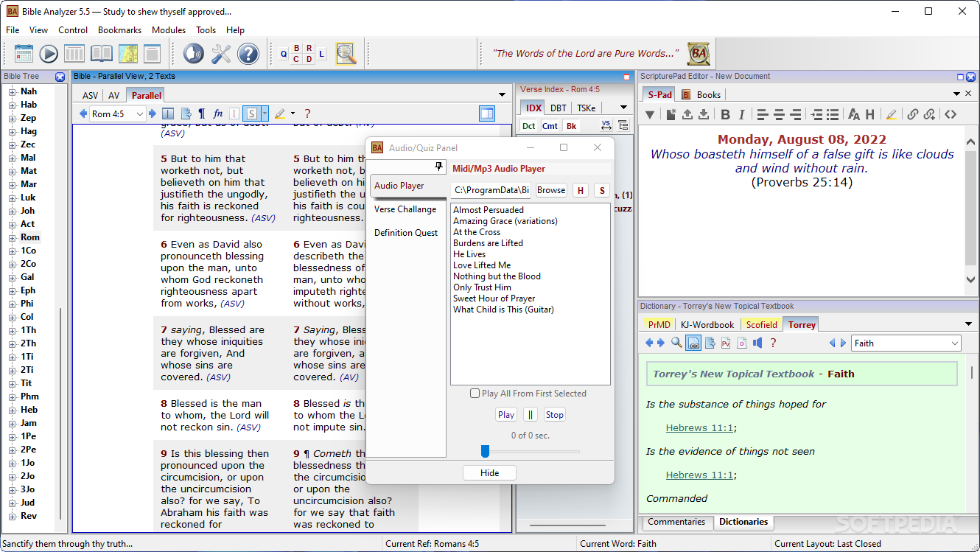Toggle the Cmt button in Verse Index
This screenshot has height=552, width=980.
(550, 126)
